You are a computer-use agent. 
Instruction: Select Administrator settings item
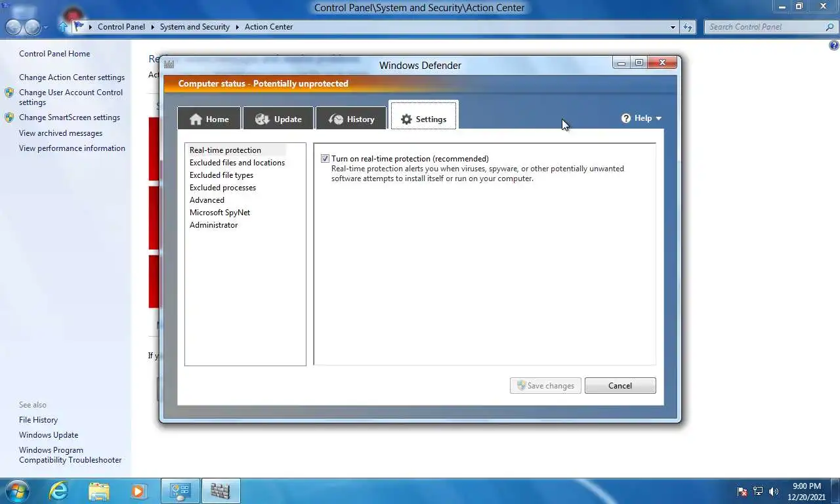(x=213, y=225)
